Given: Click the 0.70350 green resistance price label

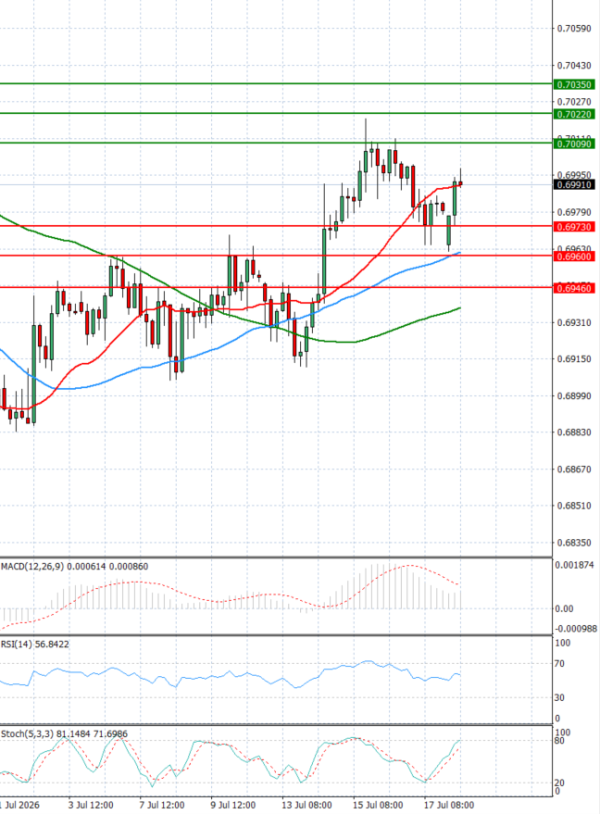Looking at the screenshot, I should coord(574,85).
